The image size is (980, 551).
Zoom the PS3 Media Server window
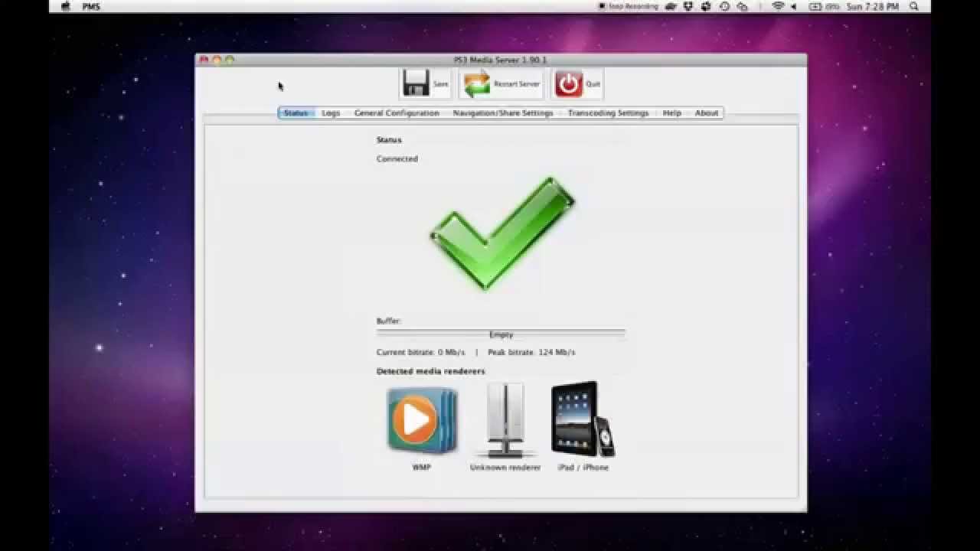click(x=229, y=60)
